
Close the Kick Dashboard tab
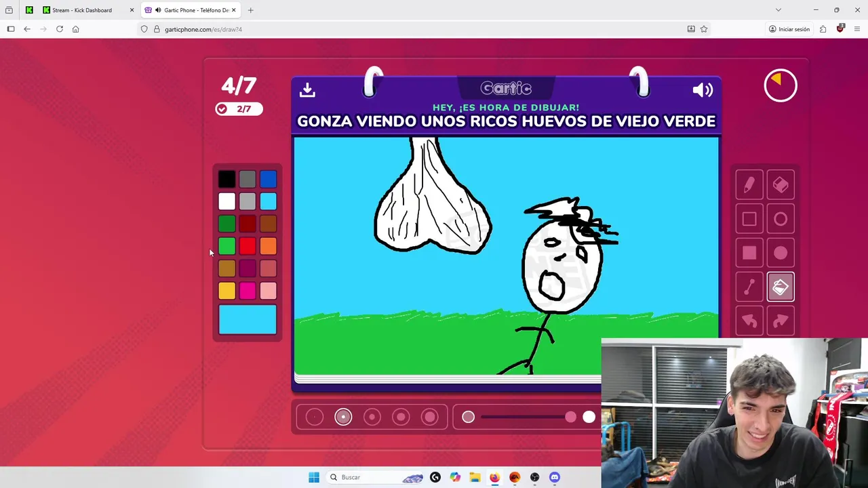point(132,10)
